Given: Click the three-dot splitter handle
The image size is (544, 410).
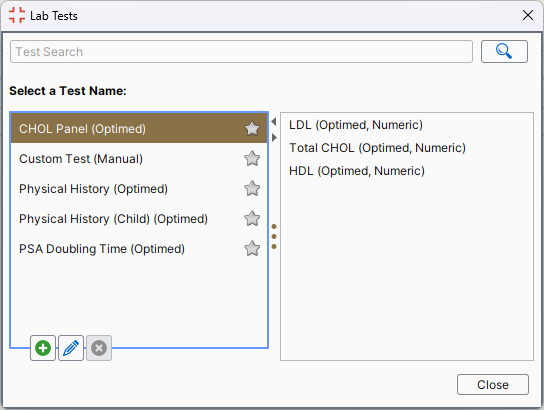Looking at the screenshot, I should click(274, 237).
